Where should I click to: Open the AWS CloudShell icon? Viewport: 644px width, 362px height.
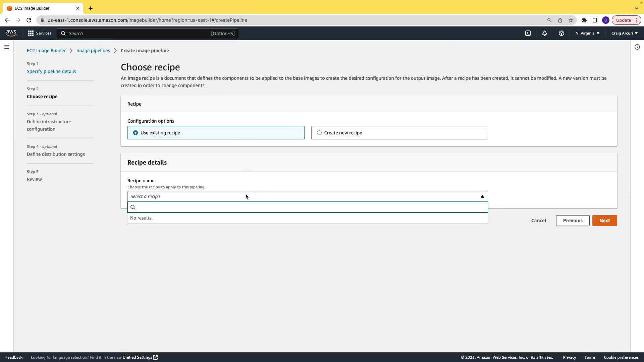click(528, 33)
